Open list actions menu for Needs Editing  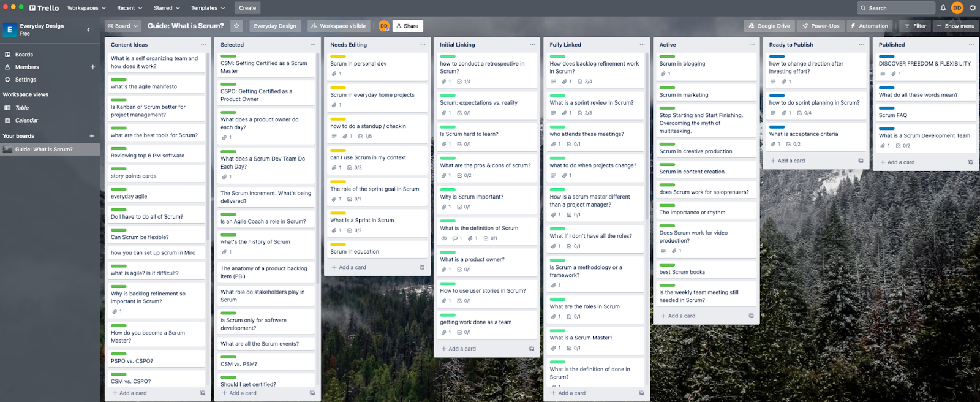pyautogui.click(x=422, y=45)
